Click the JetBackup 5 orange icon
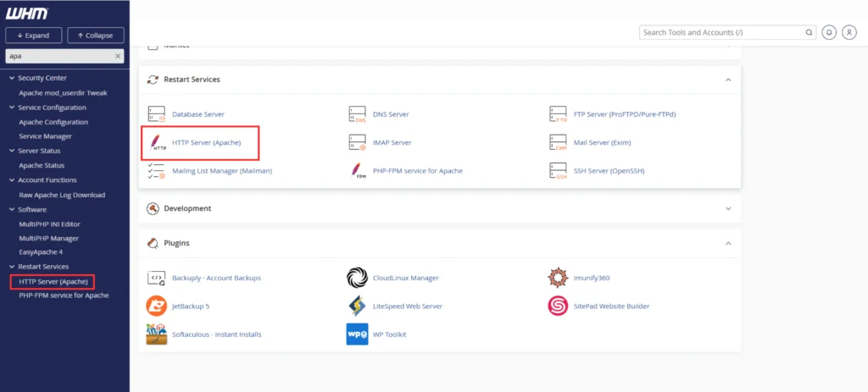Viewport: 868px width, 392px height. point(157,306)
